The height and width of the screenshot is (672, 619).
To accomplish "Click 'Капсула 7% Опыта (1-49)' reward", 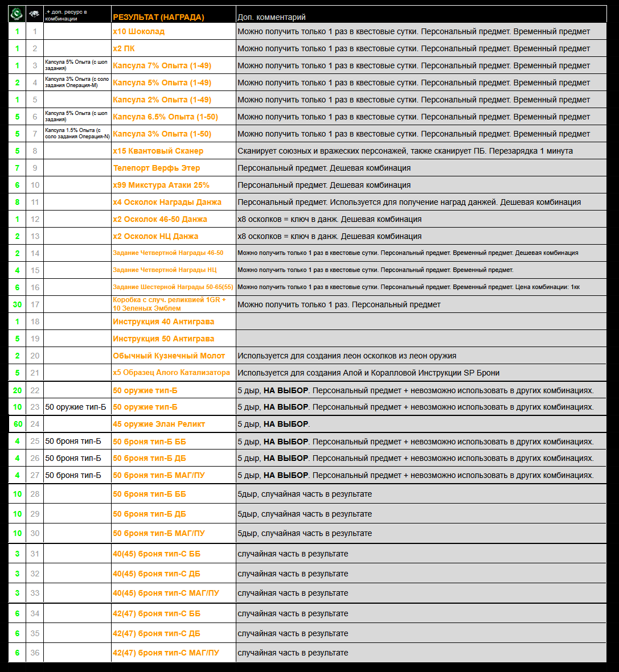I will [x=162, y=65].
